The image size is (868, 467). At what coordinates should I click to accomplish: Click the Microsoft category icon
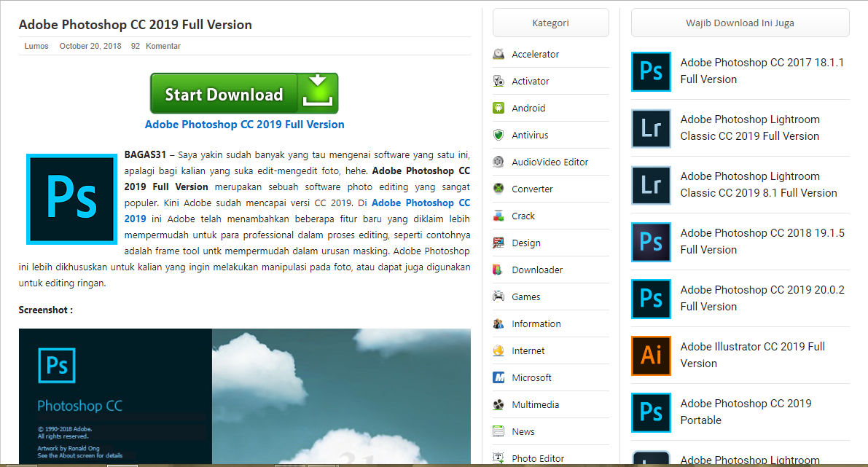498,377
